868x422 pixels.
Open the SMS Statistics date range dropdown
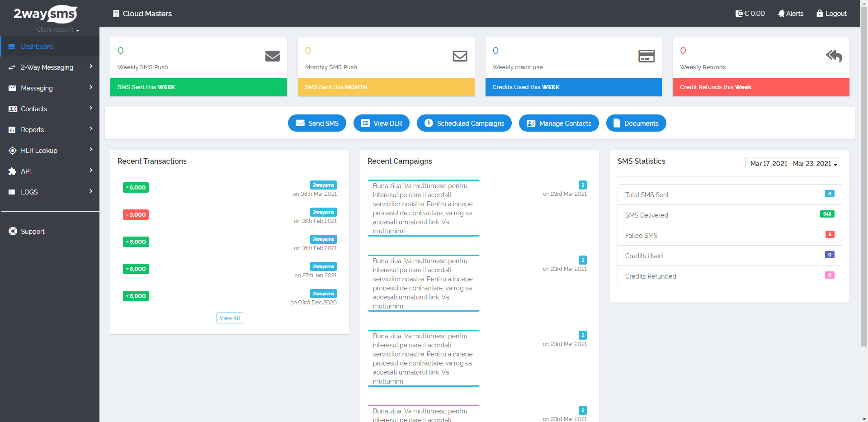click(x=793, y=163)
